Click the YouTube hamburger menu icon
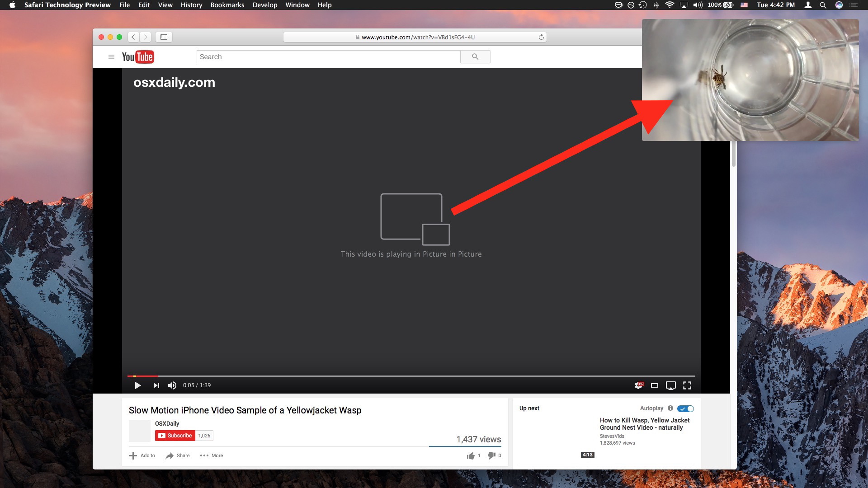The height and width of the screenshot is (488, 868). click(111, 56)
